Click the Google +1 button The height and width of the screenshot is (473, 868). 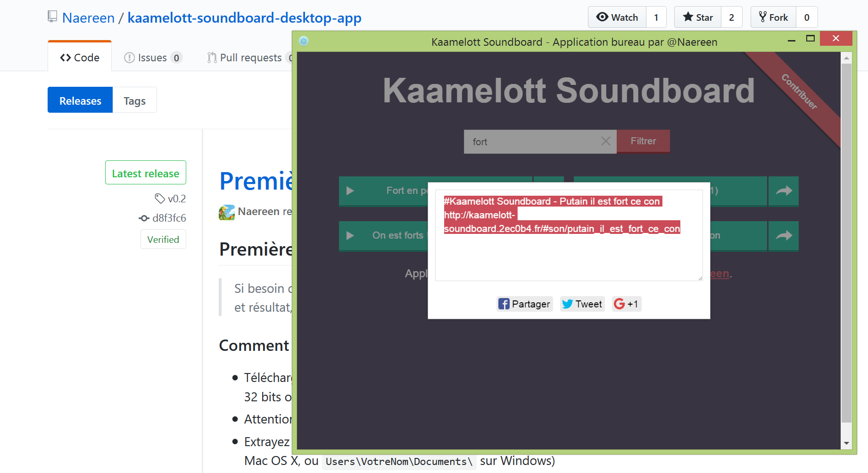point(627,304)
